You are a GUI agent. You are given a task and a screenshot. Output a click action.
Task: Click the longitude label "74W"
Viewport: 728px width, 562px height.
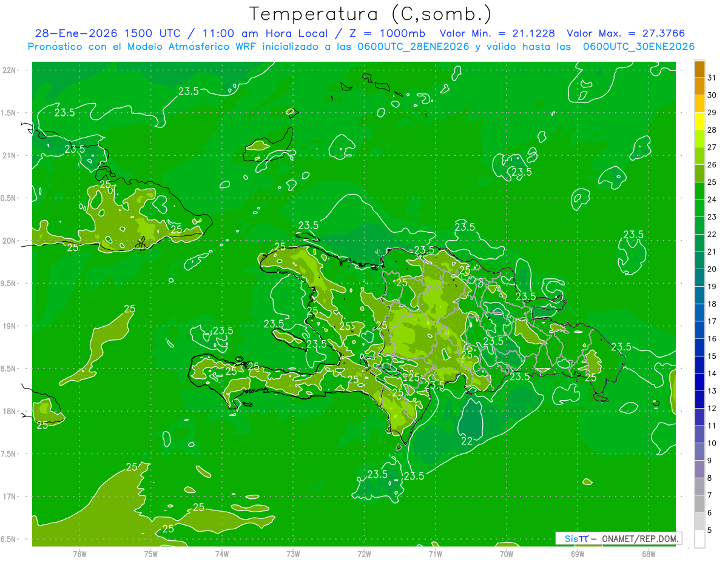(221, 554)
